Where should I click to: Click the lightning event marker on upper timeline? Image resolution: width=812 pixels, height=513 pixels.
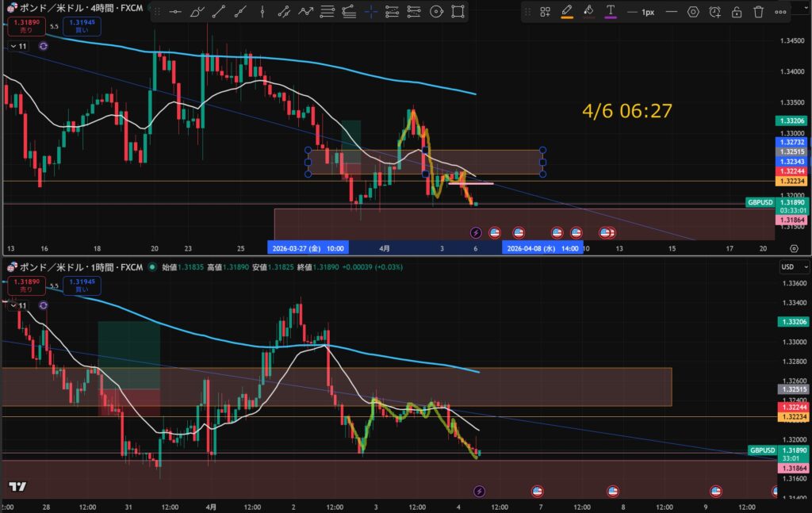476,232
